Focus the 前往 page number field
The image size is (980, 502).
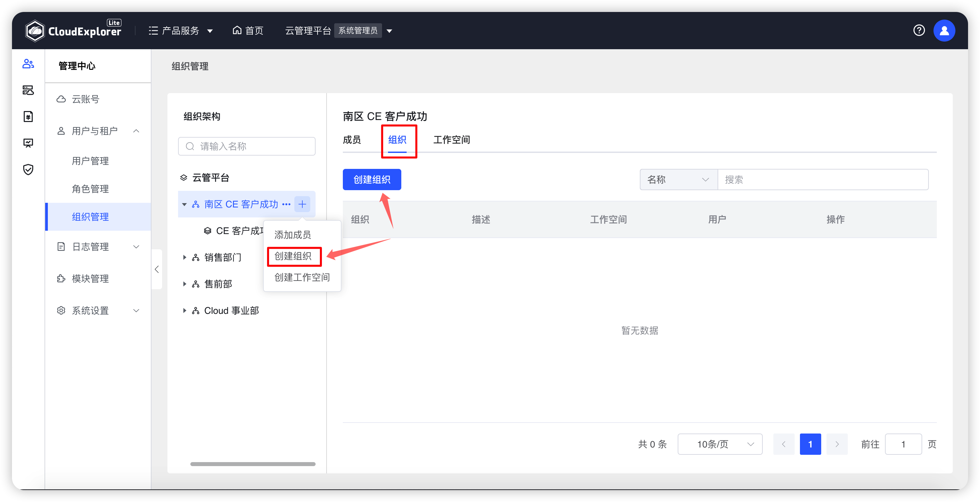[903, 444]
